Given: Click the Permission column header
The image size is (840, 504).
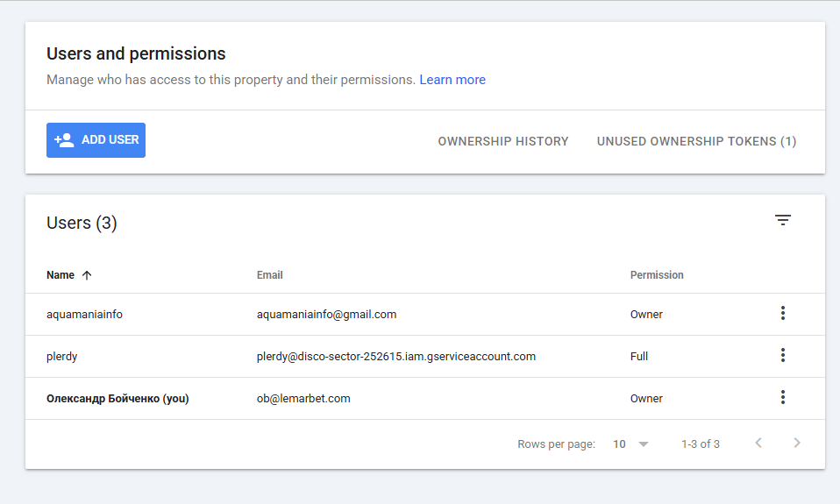Looking at the screenshot, I should 657,275.
